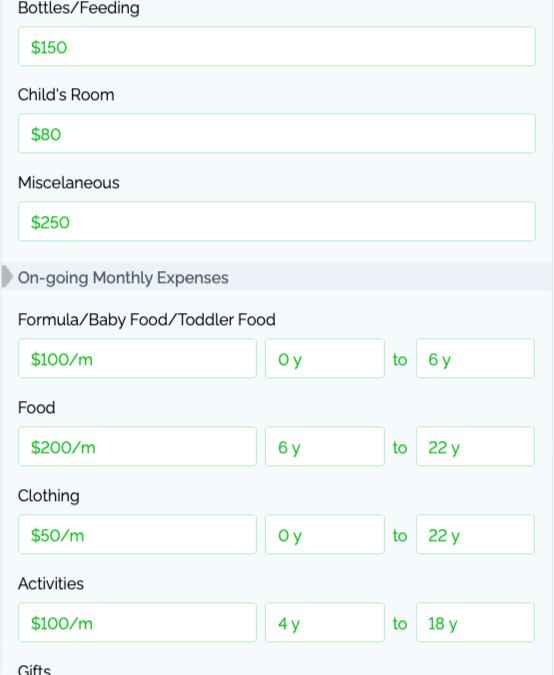Viewport: 554px width, 675px height.
Task: Select the Child's Room $80 field
Action: [277, 133]
